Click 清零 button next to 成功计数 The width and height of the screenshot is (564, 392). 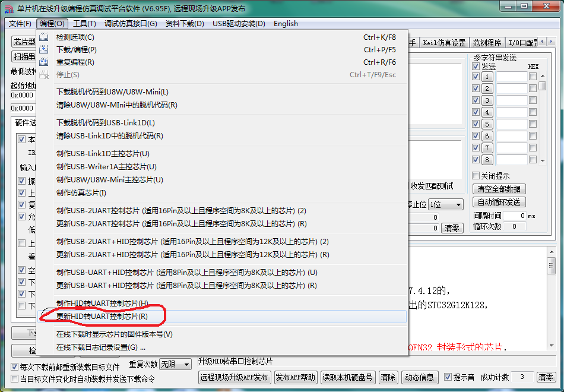(546, 377)
